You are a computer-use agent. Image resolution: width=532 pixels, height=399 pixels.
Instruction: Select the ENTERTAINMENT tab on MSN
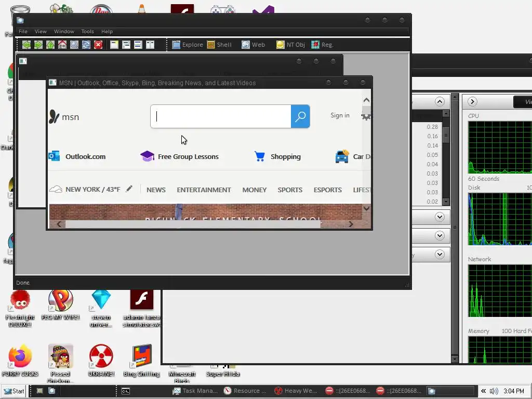coord(204,190)
